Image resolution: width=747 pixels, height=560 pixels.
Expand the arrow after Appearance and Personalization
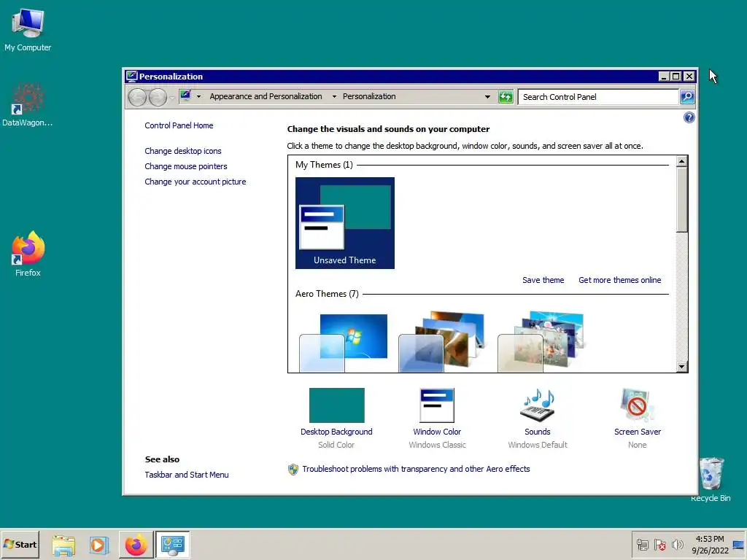click(334, 97)
